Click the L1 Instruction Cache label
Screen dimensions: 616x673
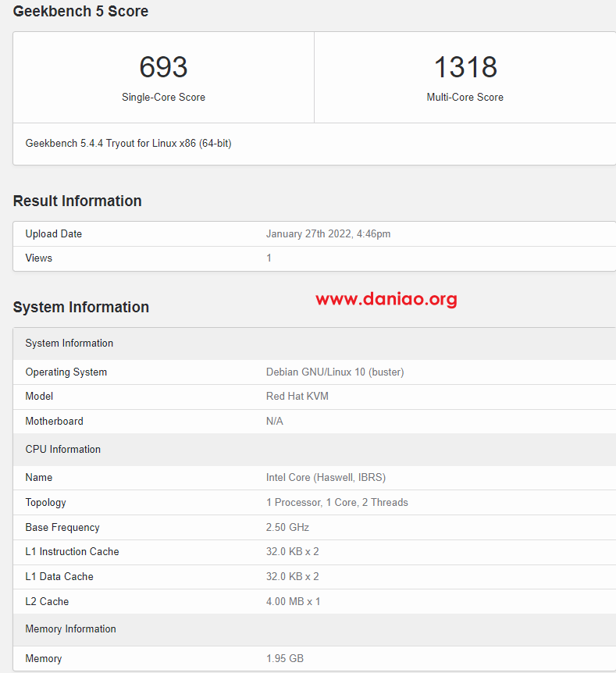point(72,551)
